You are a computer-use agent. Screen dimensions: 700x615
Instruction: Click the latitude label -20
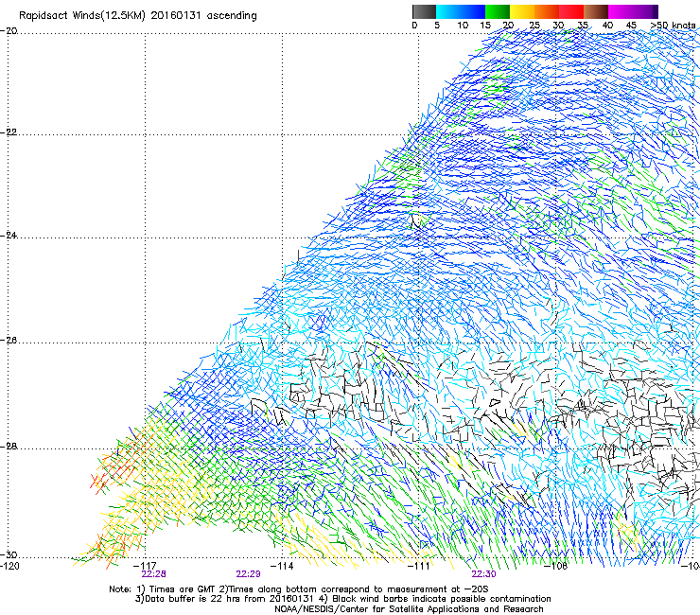coord(9,30)
